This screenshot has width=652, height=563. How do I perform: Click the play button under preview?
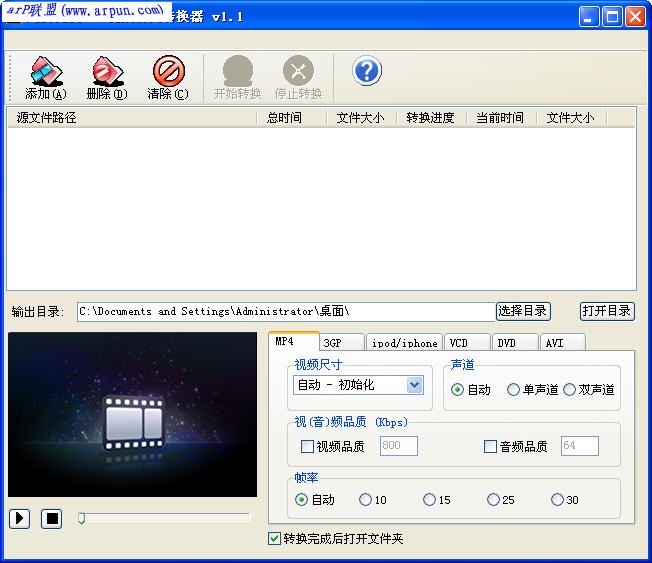tap(20, 519)
